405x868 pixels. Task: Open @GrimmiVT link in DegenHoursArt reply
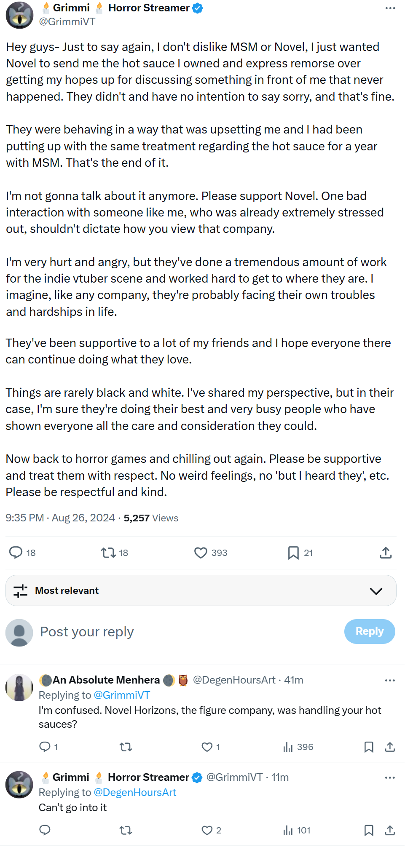[122, 695]
